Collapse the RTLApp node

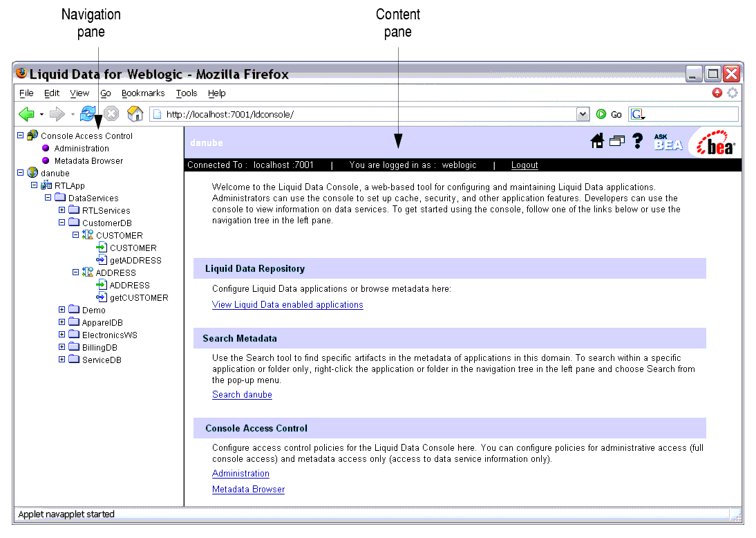click(x=35, y=185)
